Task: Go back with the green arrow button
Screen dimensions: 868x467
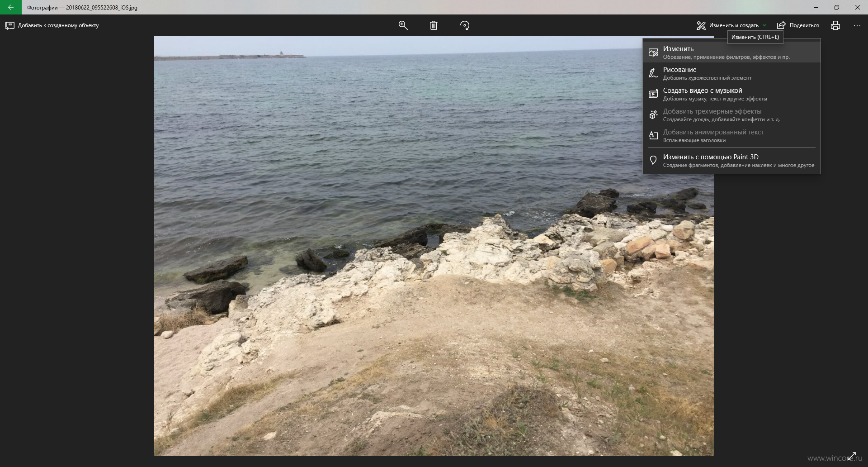Action: pos(11,7)
